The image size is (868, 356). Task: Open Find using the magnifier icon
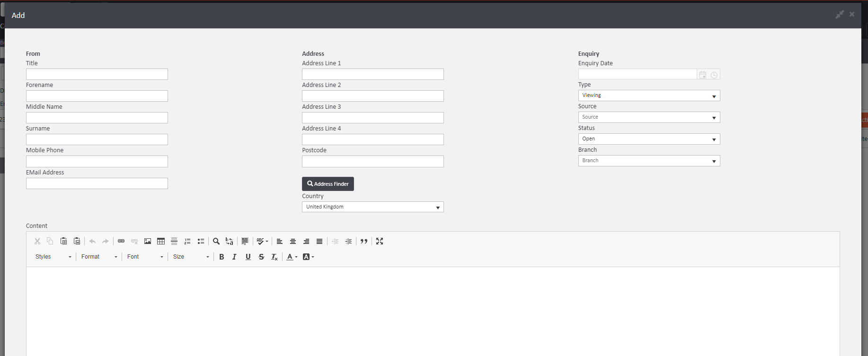pos(216,241)
